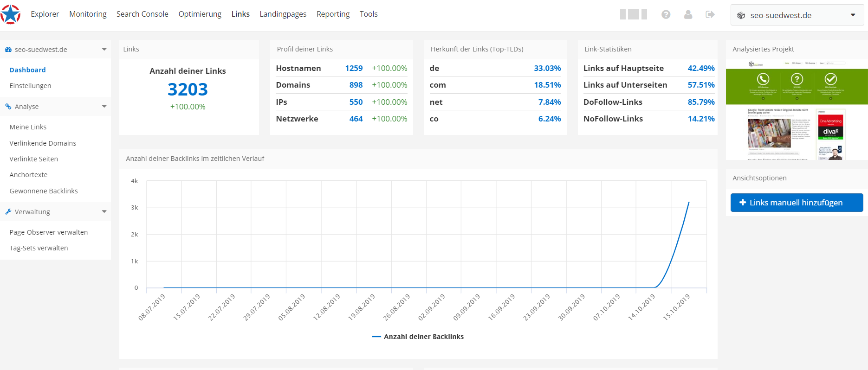Collapse the seo-suedwest.de sidebar section
Image resolution: width=868 pixels, height=370 pixels.
pos(104,50)
